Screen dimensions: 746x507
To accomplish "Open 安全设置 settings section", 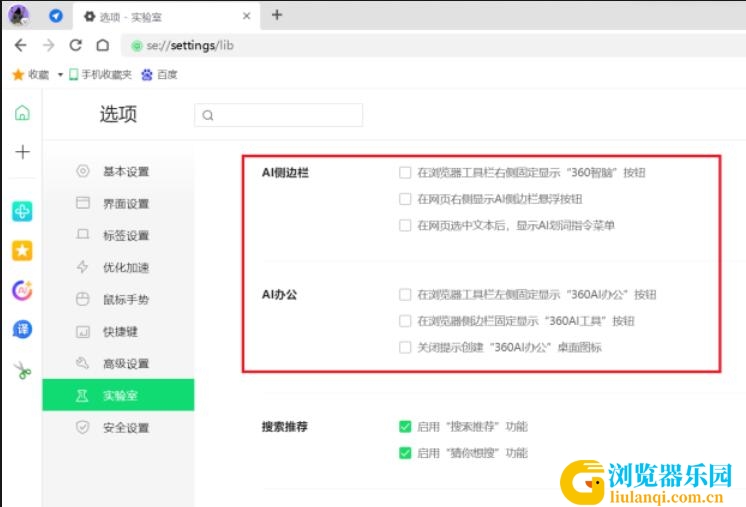I will coord(118,428).
